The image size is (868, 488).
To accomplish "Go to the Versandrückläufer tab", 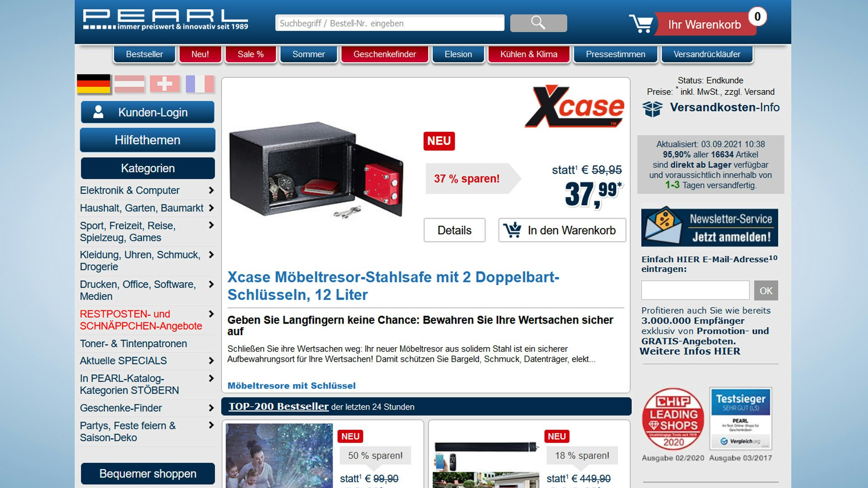I will pyautogui.click(x=707, y=54).
